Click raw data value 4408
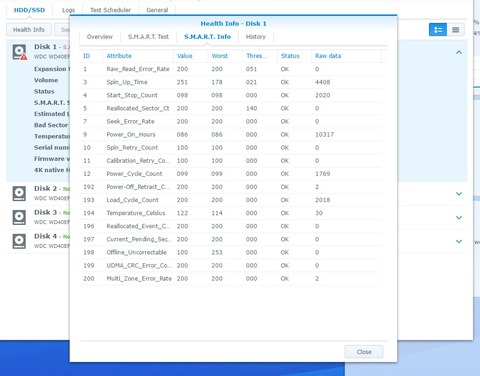 click(322, 82)
